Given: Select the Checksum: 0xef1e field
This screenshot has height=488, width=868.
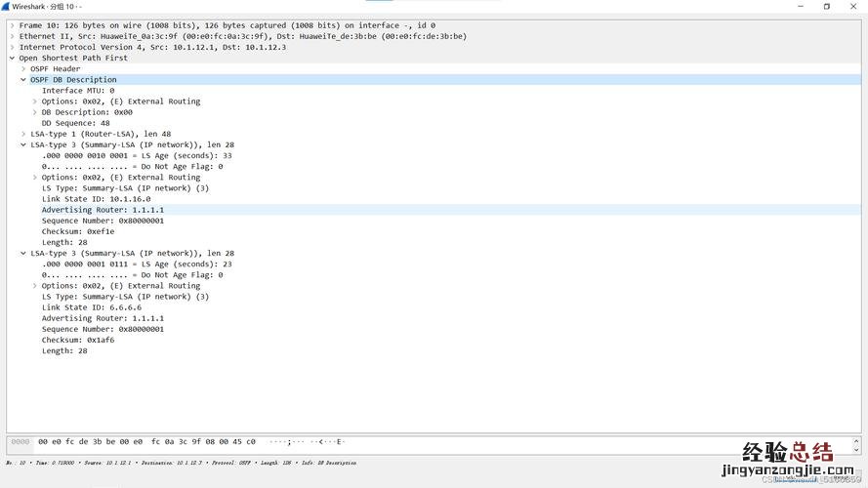Looking at the screenshot, I should tap(78, 231).
